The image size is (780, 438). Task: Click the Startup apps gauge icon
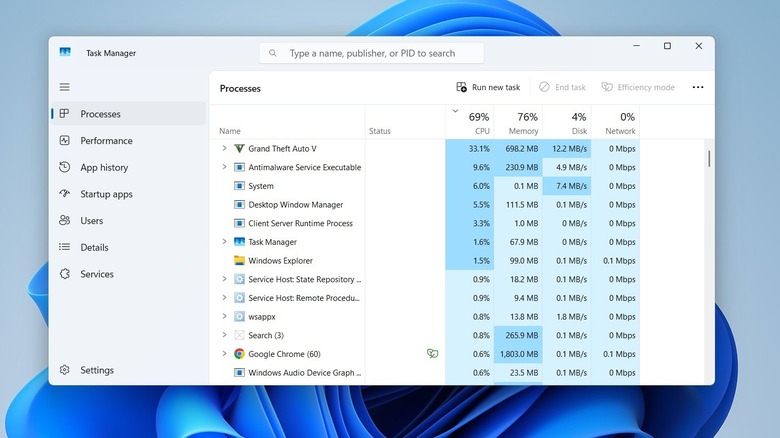pos(65,194)
